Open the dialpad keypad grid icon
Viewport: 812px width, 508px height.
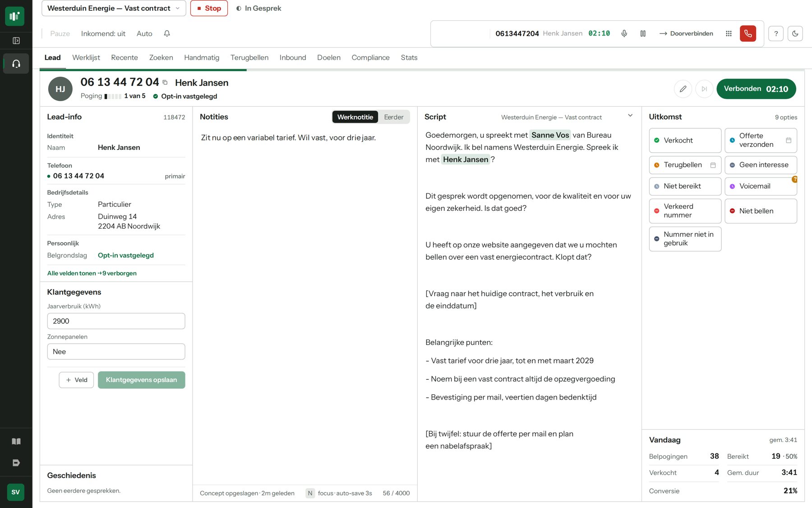click(729, 33)
